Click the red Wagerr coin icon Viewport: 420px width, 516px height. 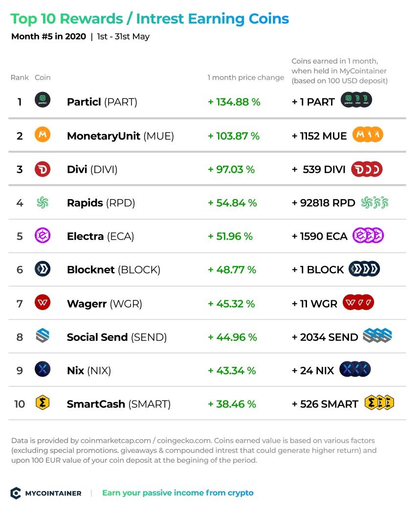point(43,302)
